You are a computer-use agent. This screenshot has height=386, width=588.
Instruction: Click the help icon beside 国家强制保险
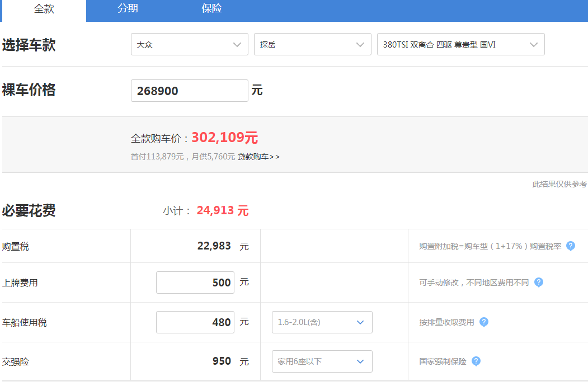(x=476, y=361)
